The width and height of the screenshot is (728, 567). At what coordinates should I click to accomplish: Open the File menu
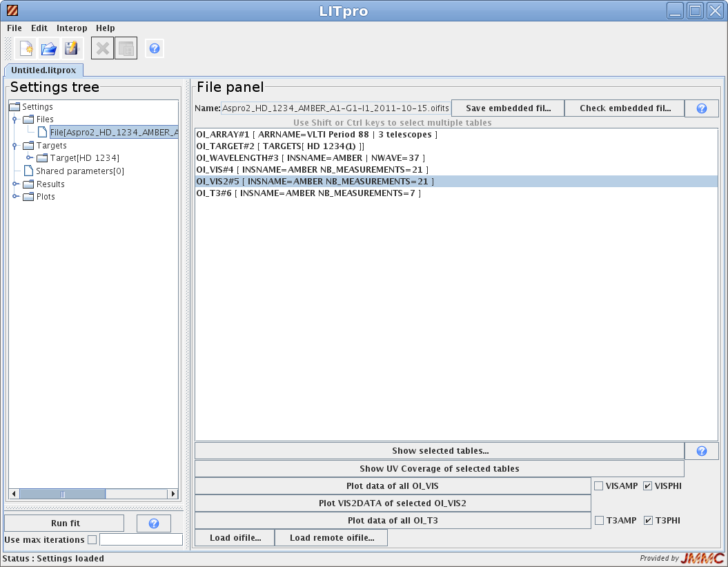(x=14, y=28)
